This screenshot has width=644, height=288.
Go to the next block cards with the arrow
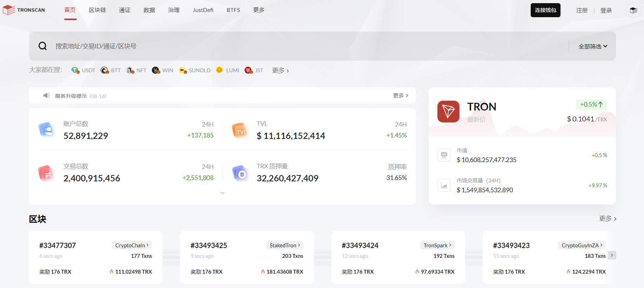click(x=612, y=255)
